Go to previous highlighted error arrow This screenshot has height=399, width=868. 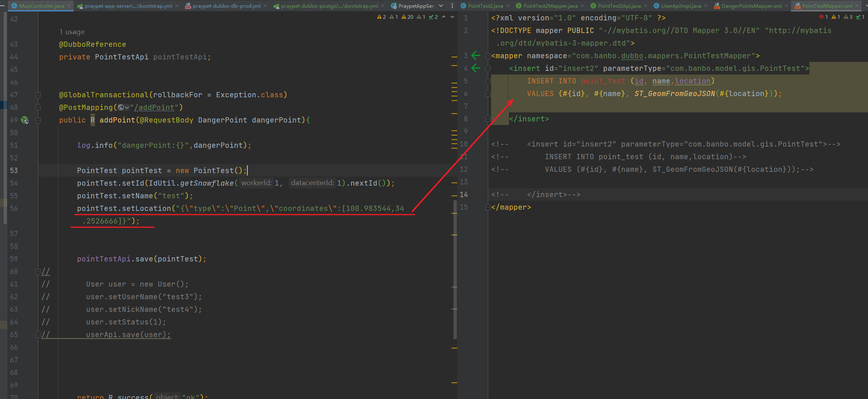click(x=444, y=17)
